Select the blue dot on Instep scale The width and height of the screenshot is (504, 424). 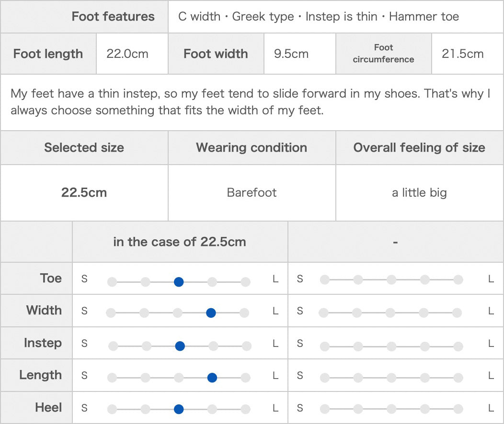click(x=180, y=346)
